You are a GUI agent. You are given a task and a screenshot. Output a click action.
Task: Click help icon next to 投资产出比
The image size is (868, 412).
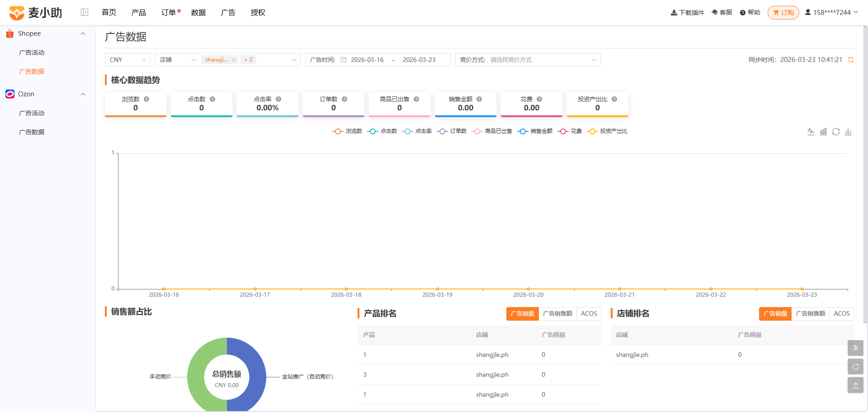pyautogui.click(x=614, y=99)
